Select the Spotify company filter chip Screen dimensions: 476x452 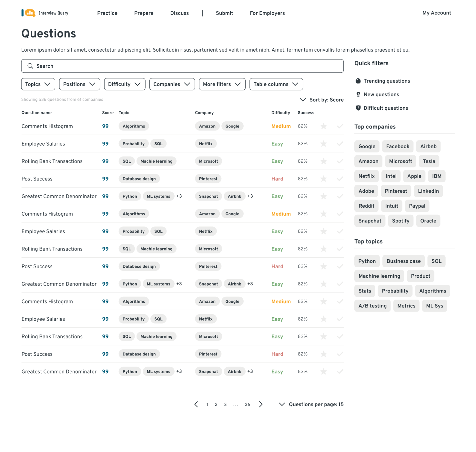400,221
